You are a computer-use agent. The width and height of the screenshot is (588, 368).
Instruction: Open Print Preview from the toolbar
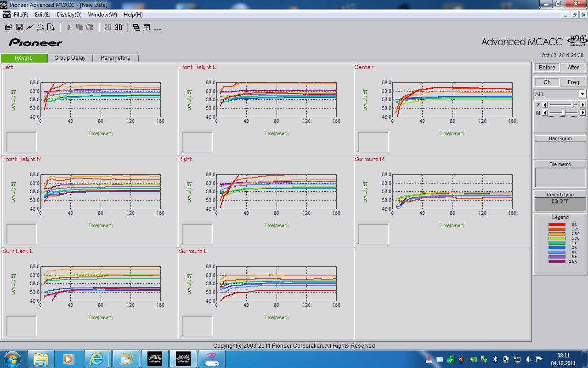51,28
